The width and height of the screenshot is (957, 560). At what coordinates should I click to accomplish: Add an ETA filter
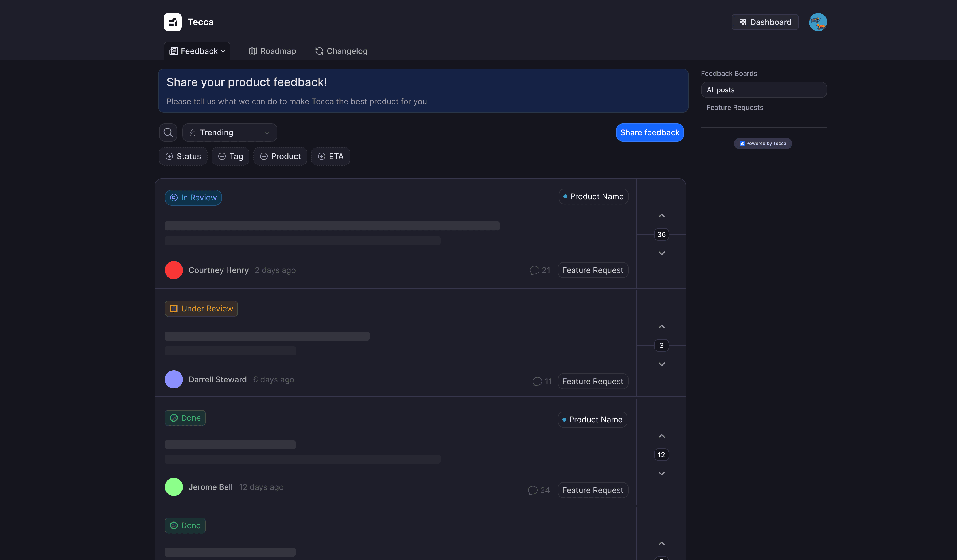330,156
